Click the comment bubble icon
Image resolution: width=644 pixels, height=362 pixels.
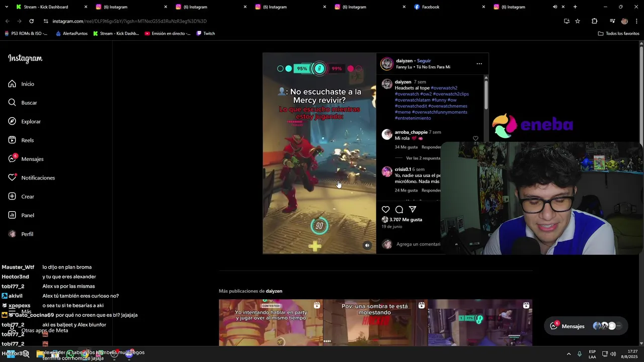pyautogui.click(x=399, y=209)
